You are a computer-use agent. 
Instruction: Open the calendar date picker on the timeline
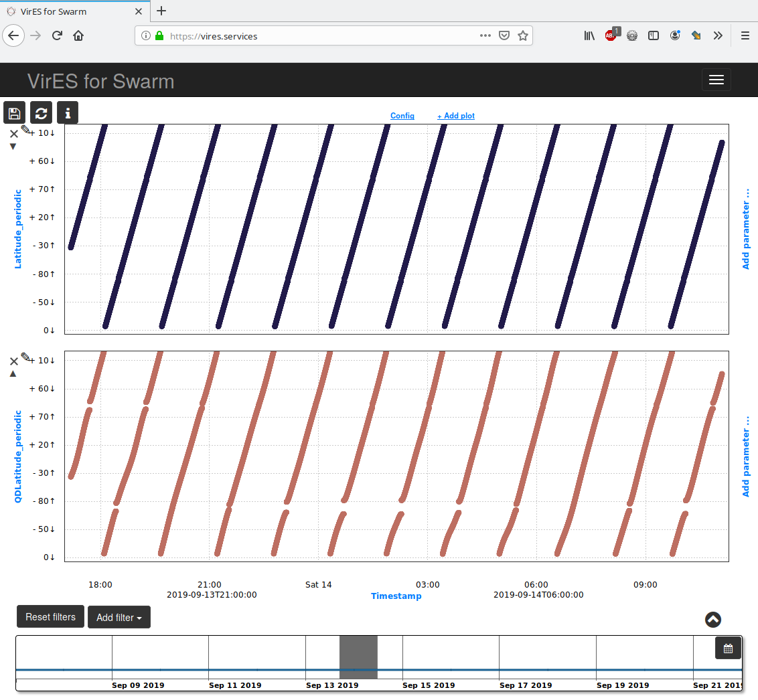click(x=728, y=648)
